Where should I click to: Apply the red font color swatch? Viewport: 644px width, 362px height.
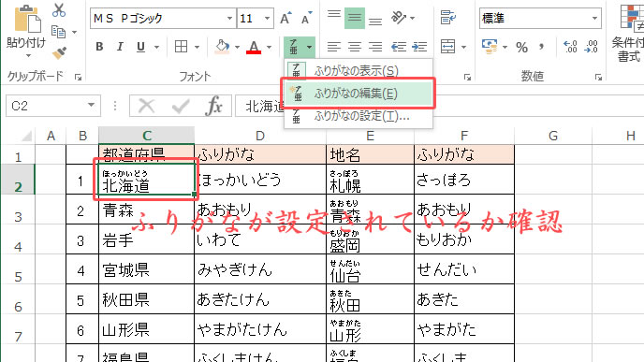pos(254,47)
